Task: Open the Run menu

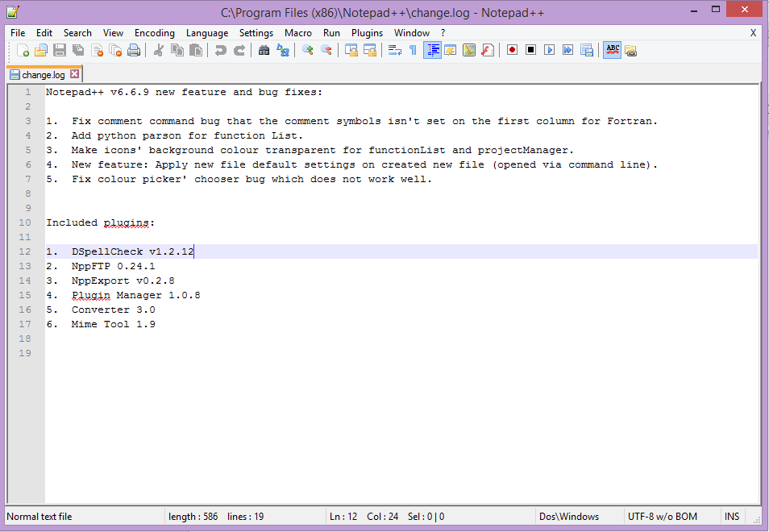Action: pos(331,33)
